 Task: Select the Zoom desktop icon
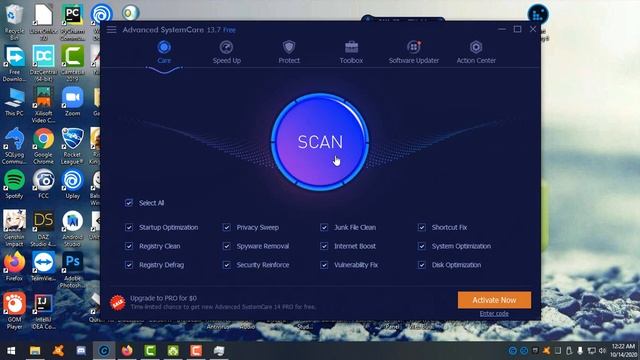(72, 102)
